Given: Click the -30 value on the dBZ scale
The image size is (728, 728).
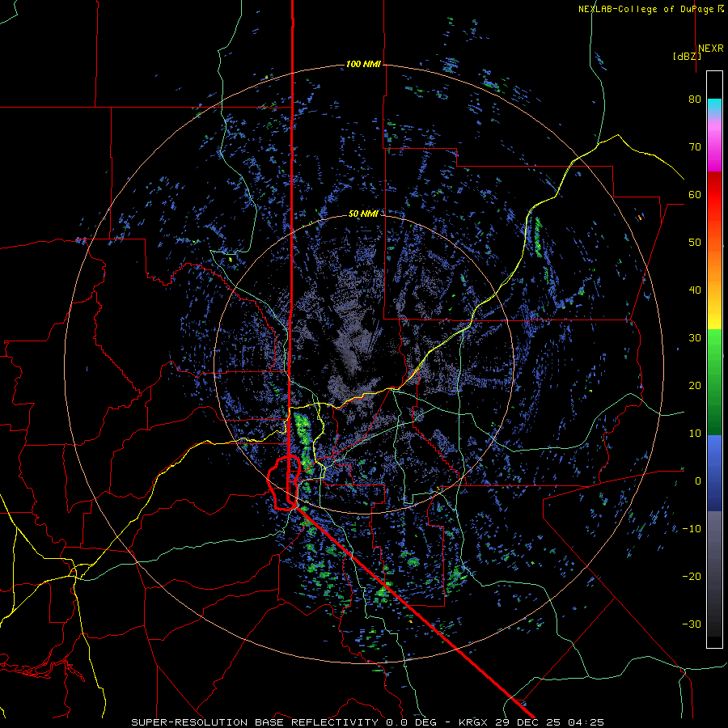Looking at the screenshot, I should pyautogui.click(x=692, y=624).
